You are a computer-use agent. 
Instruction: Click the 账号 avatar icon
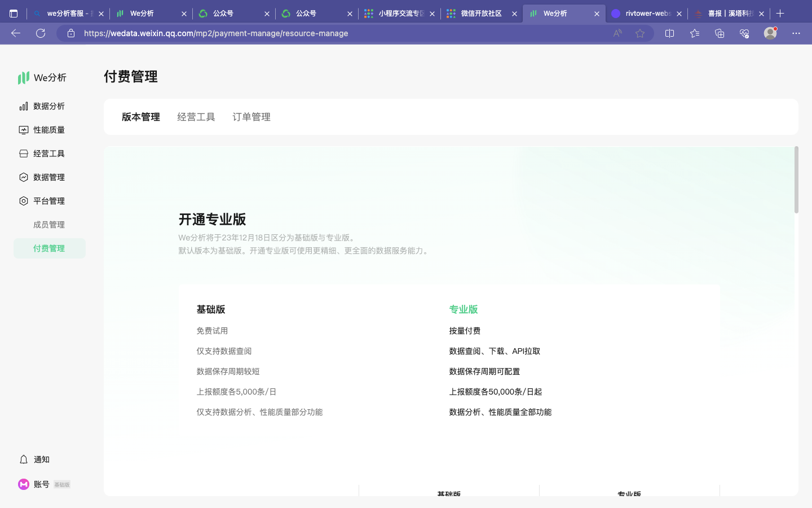click(24, 484)
